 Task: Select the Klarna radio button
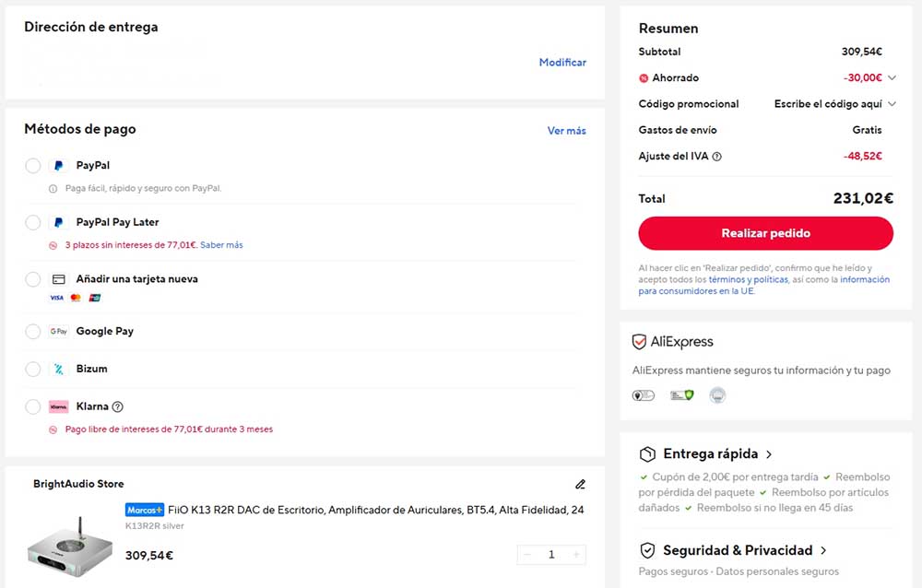click(x=33, y=406)
